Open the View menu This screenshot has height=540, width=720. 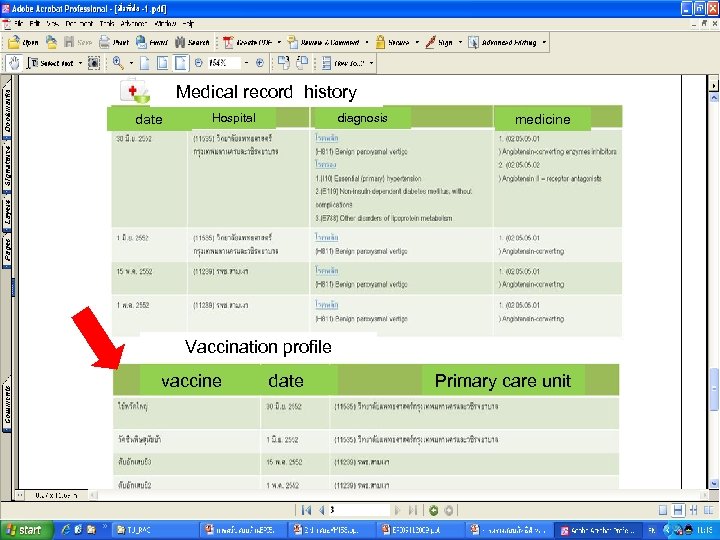click(52, 23)
